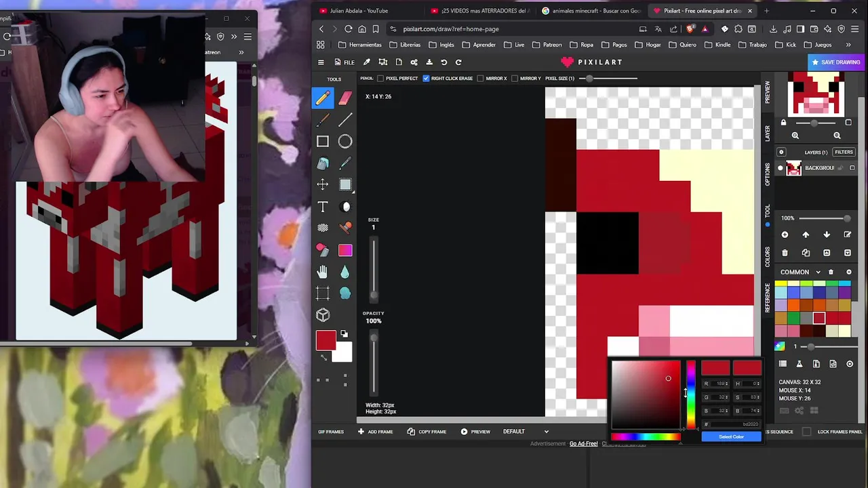Click the vertical hue bar in color picker

click(690, 395)
